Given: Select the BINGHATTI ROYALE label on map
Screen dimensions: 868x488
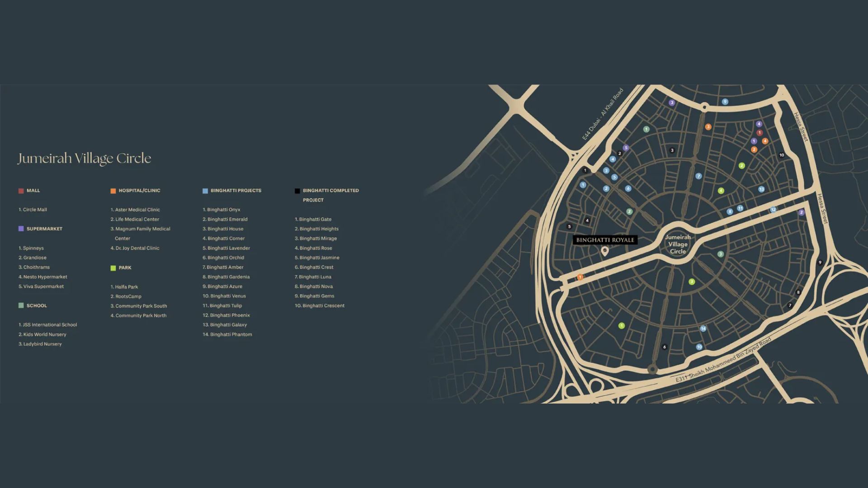Looking at the screenshot, I should click(x=605, y=240).
